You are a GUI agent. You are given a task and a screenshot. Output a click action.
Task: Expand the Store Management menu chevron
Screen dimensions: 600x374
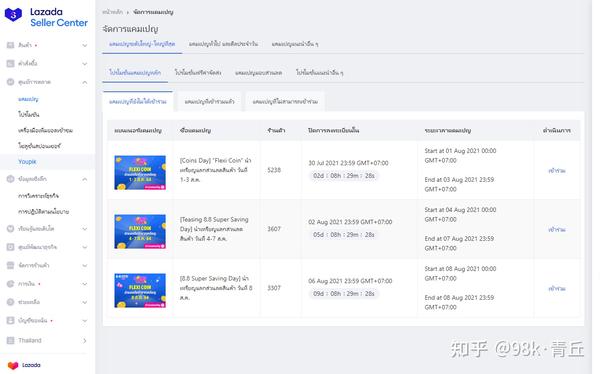pyautogui.click(x=85, y=265)
